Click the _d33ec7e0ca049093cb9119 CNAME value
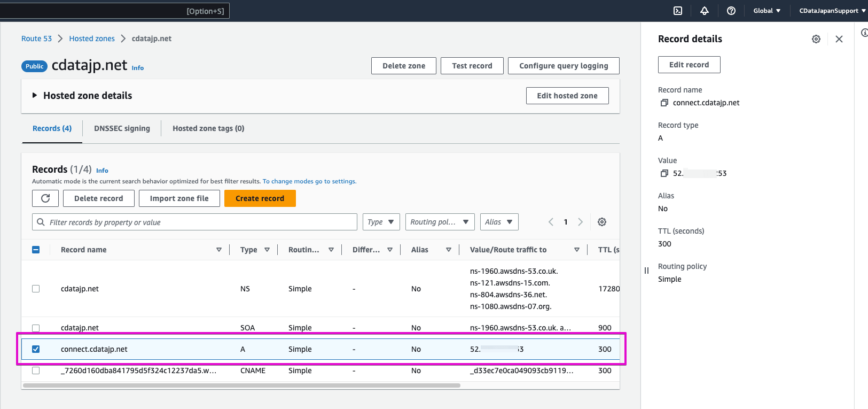 (x=522, y=371)
